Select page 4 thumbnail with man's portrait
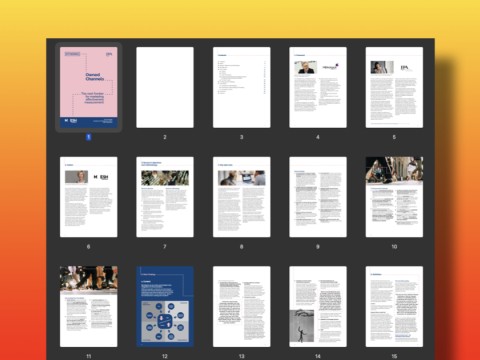The height and width of the screenshot is (360, 480). tap(318, 87)
